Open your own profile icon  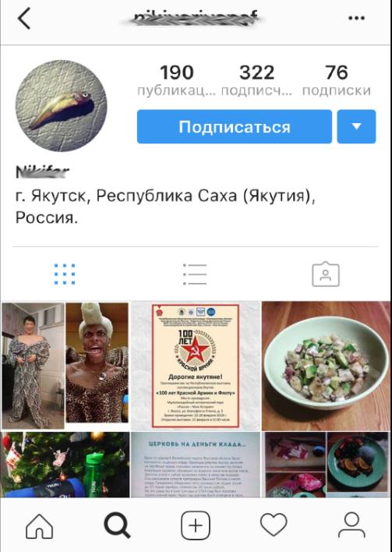point(351,525)
